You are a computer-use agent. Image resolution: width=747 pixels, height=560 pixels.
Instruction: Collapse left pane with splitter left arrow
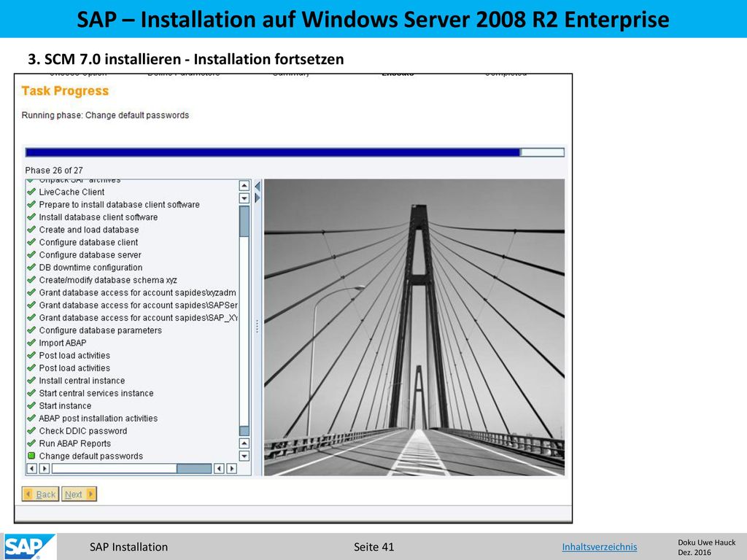point(258,186)
